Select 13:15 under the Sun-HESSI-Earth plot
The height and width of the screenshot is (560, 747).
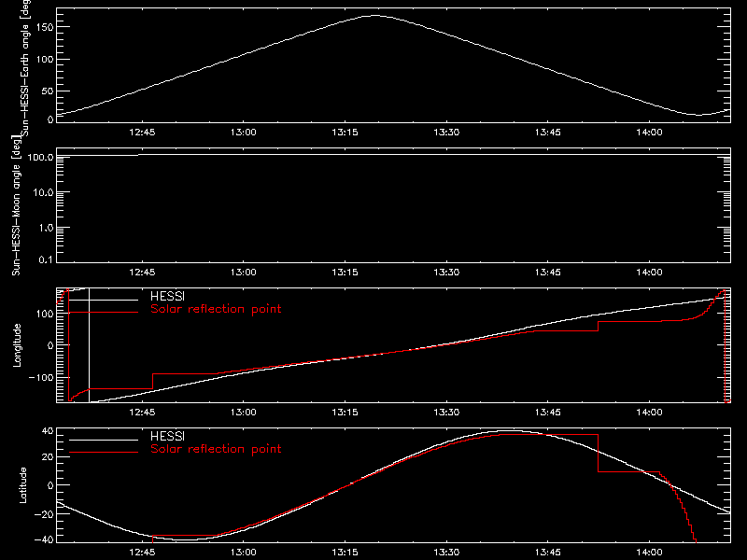pyautogui.click(x=345, y=133)
